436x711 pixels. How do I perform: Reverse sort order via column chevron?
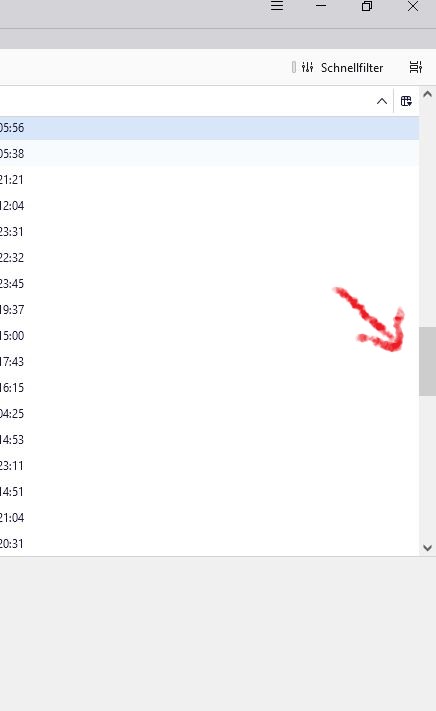(382, 101)
